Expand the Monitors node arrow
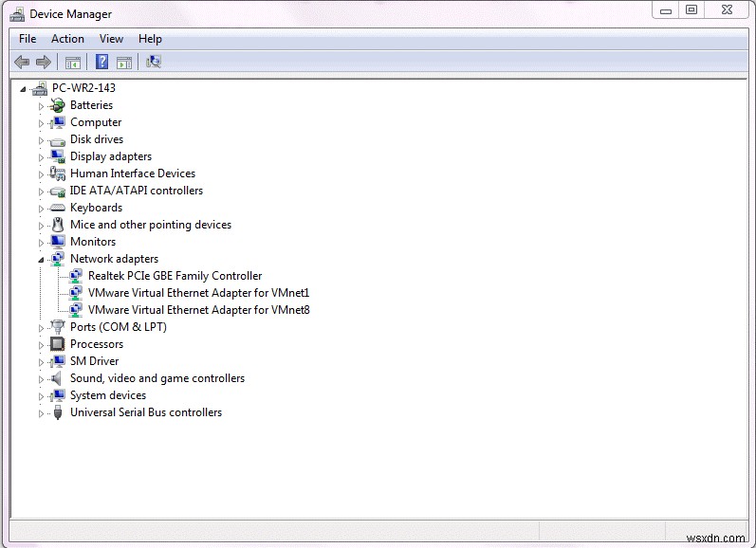This screenshot has width=756, height=548. [41, 243]
